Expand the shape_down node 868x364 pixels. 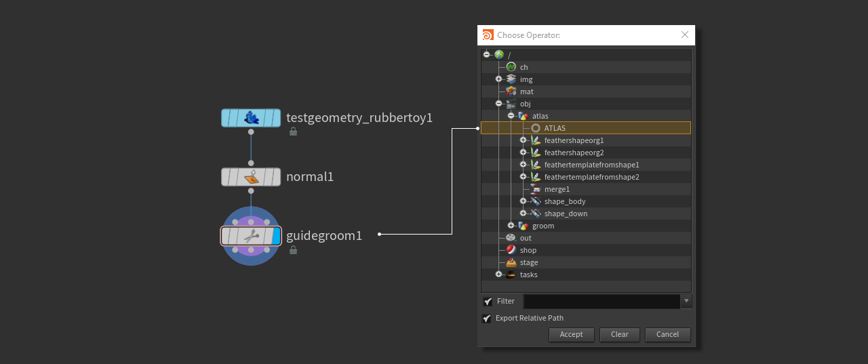point(524,214)
